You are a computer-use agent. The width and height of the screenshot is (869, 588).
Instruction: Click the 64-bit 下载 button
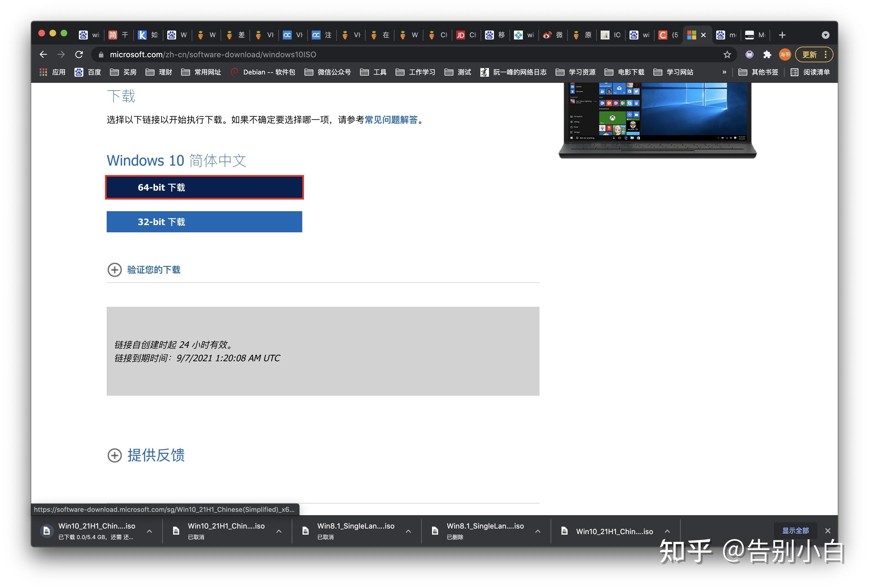[204, 187]
